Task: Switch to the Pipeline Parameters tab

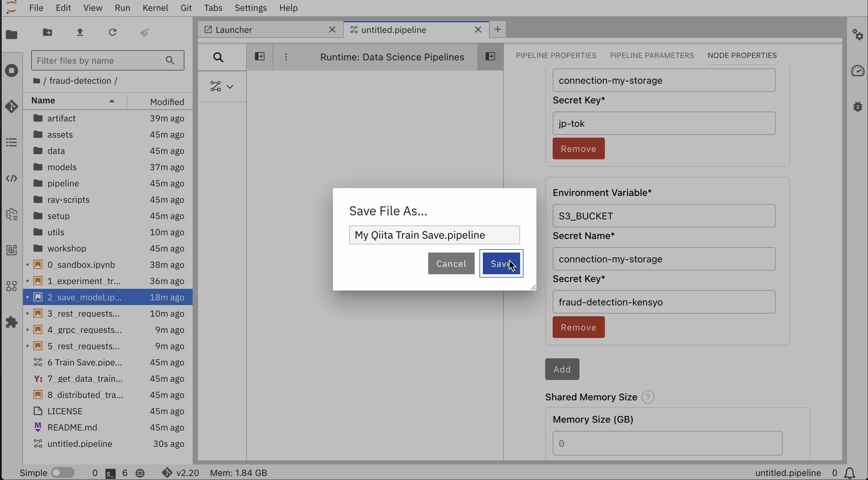Action: coord(652,55)
